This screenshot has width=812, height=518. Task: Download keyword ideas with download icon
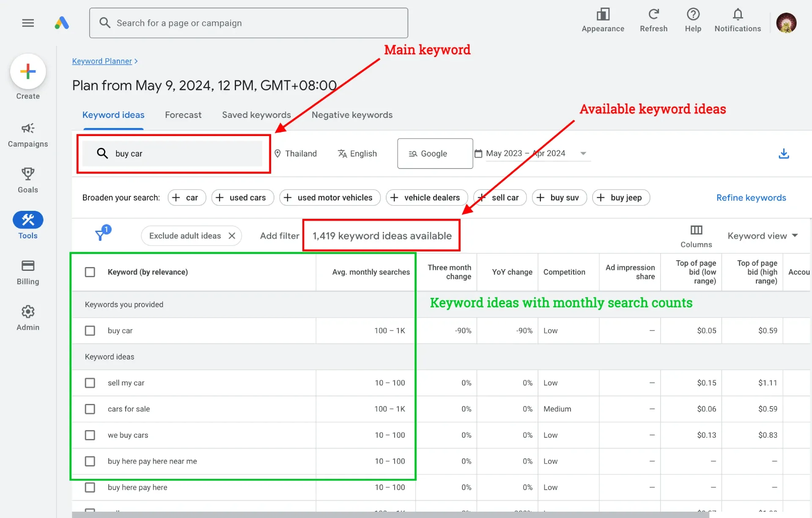click(x=784, y=153)
